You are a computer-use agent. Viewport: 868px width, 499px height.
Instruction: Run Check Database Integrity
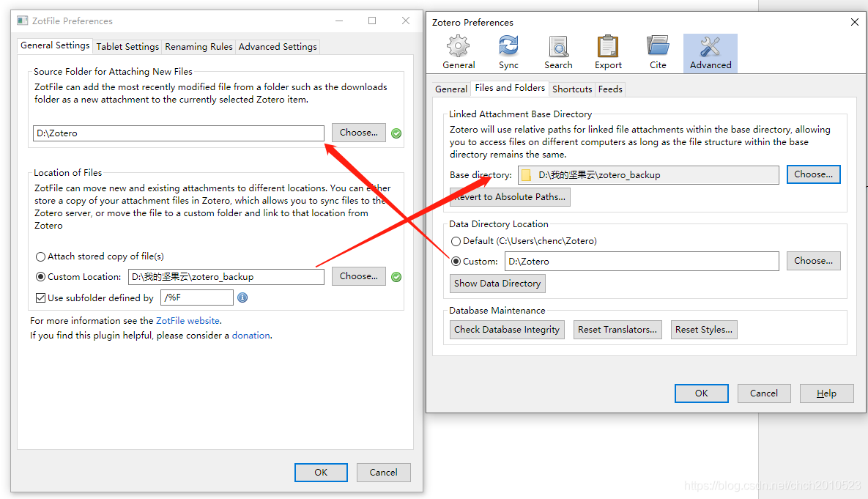click(x=507, y=330)
